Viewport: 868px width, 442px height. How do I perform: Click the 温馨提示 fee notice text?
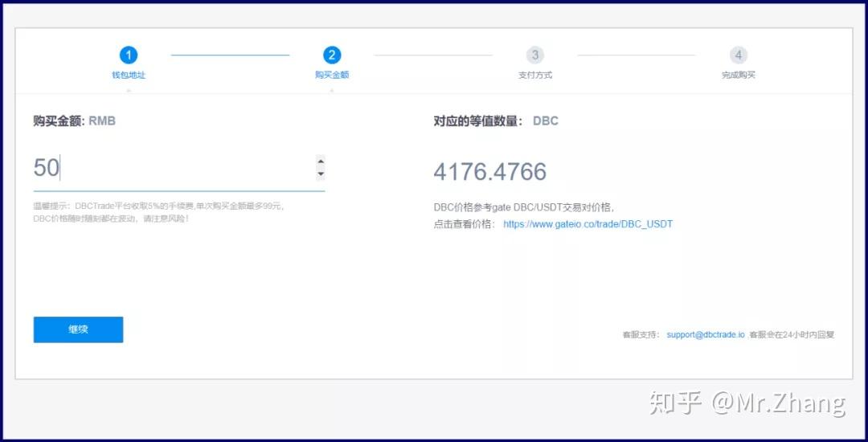(159, 212)
